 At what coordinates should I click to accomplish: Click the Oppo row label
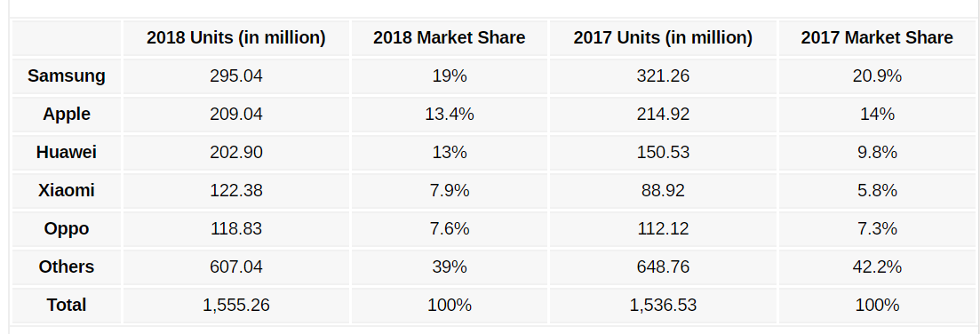pyautogui.click(x=67, y=229)
